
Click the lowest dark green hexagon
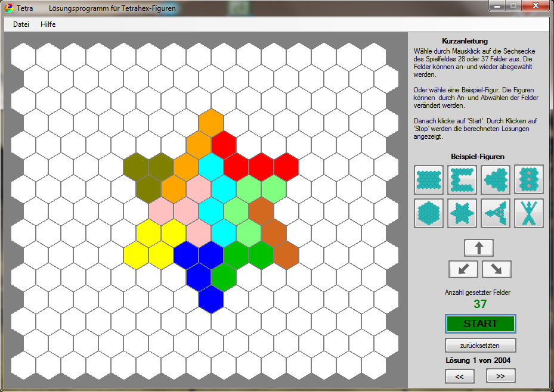224,278
